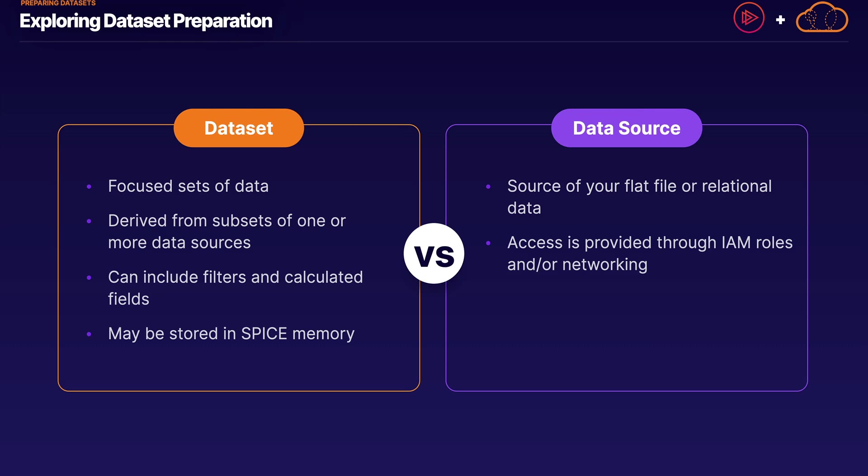Click the bullet dot beside "Access is provided"
The width and height of the screenshot is (868, 476).
click(488, 243)
